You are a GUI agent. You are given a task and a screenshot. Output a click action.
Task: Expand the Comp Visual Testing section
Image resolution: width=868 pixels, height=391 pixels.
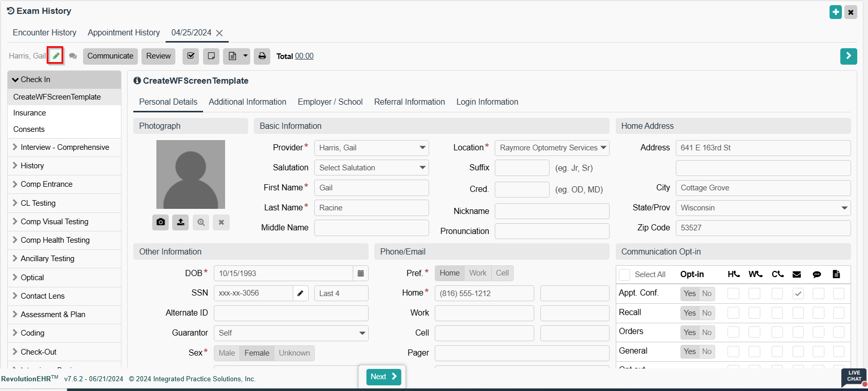tap(54, 222)
